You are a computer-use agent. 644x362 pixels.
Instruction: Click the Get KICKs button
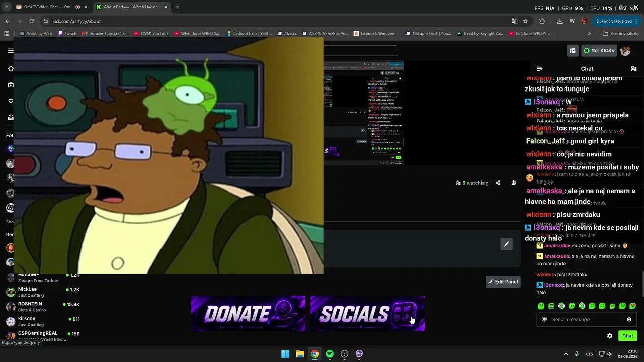(x=599, y=51)
